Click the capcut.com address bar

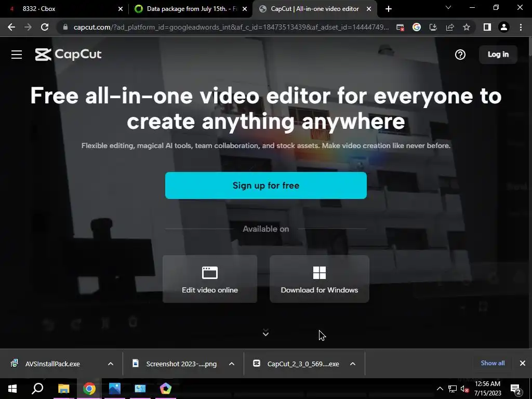231,27
